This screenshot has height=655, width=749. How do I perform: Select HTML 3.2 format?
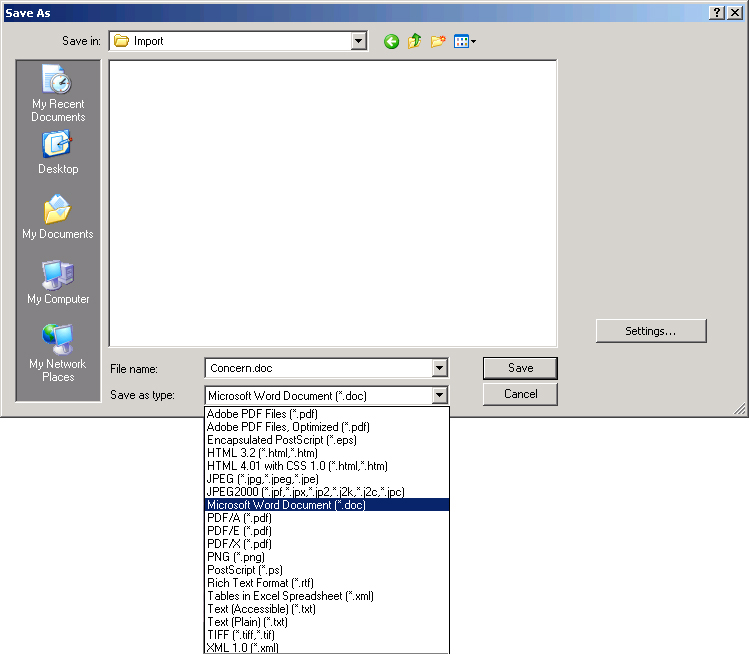click(327, 452)
